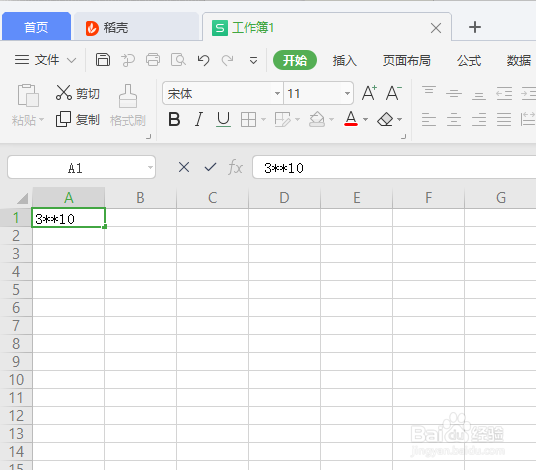Viewport: 536px width, 470px height.
Task: Align text vertically to middle
Action: coord(454,93)
